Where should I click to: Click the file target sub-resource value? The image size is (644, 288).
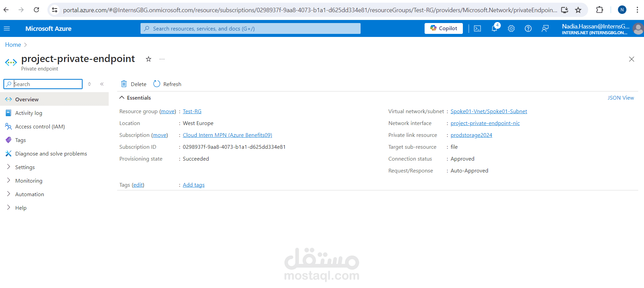(454, 147)
